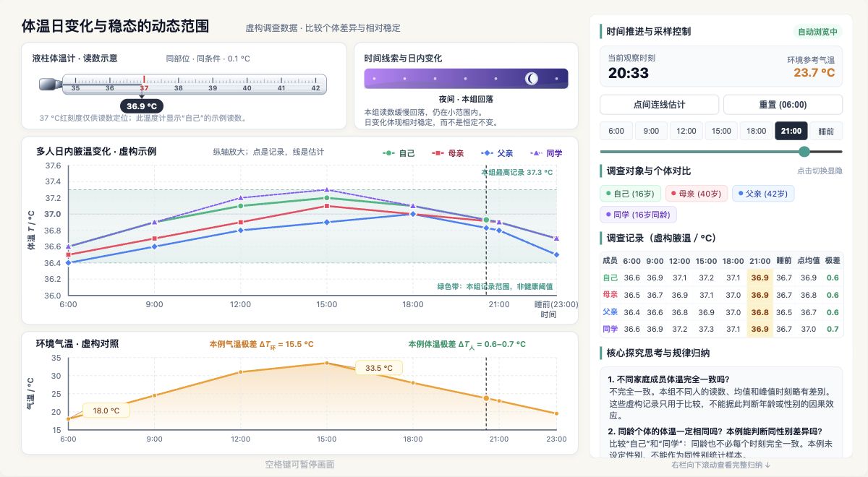Click the 23.7 °C ambient temperature value

click(x=814, y=72)
